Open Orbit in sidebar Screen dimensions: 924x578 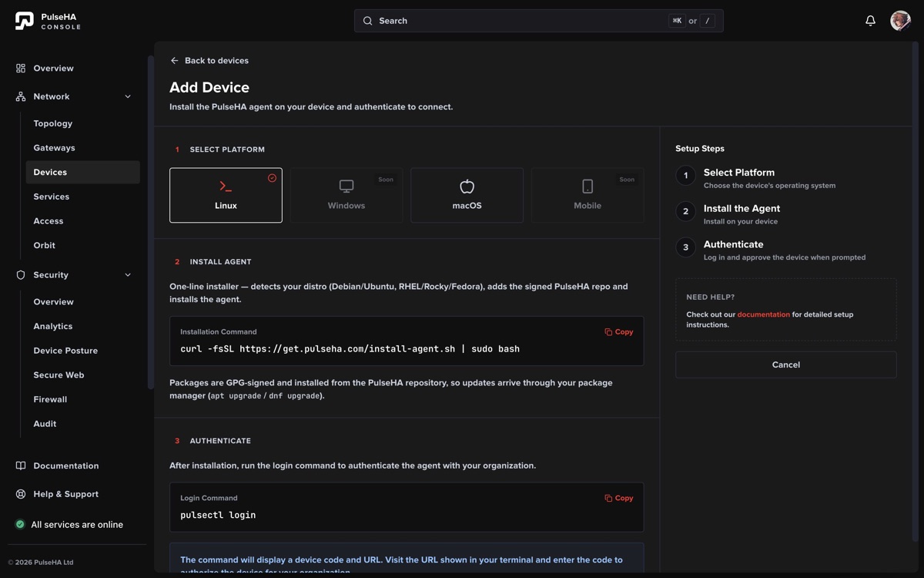[x=82, y=245]
